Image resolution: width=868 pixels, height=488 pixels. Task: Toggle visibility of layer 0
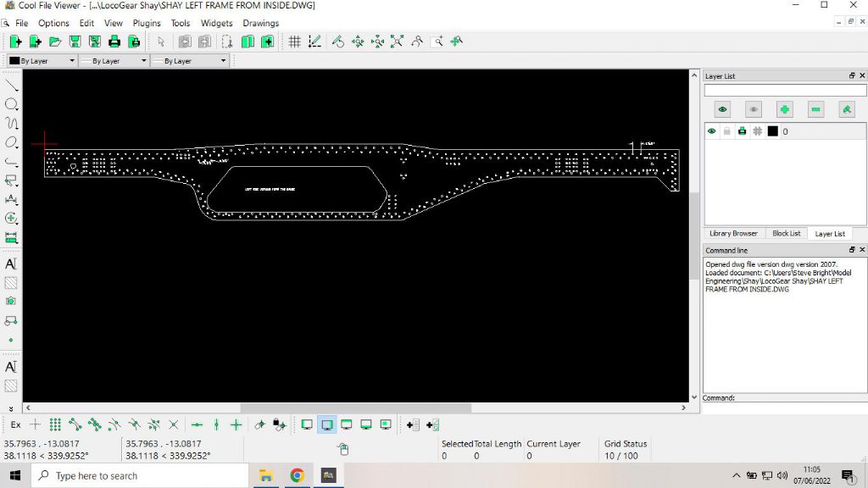click(711, 131)
